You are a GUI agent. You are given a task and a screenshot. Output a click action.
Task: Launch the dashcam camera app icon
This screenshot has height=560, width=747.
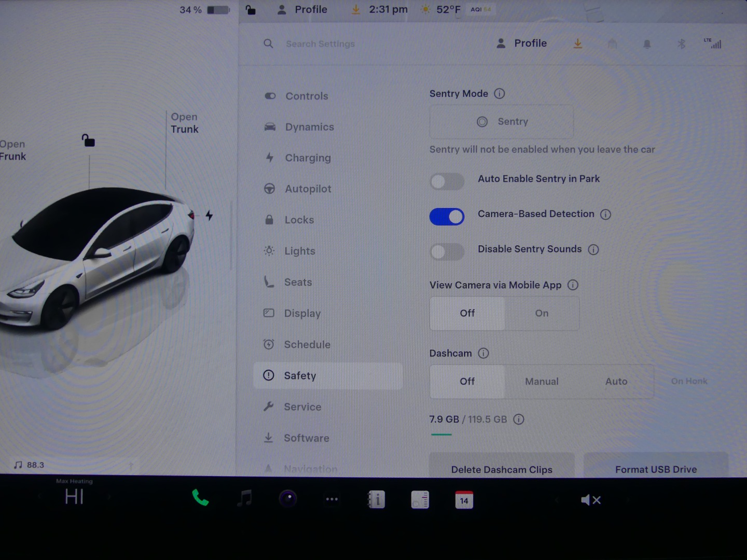click(288, 499)
